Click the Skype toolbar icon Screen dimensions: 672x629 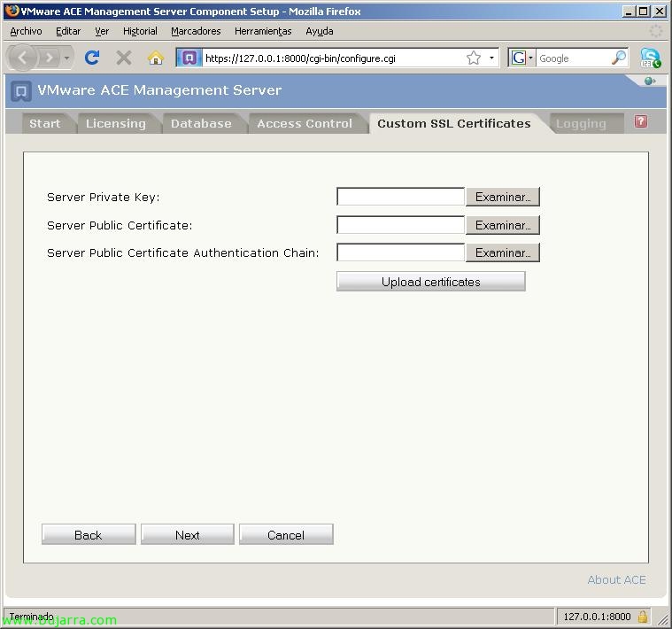click(650, 58)
